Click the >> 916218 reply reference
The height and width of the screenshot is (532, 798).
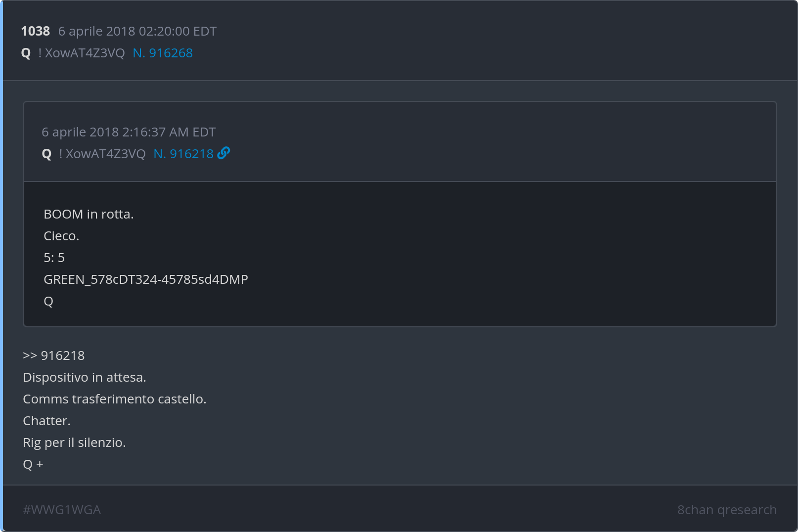[x=53, y=355]
